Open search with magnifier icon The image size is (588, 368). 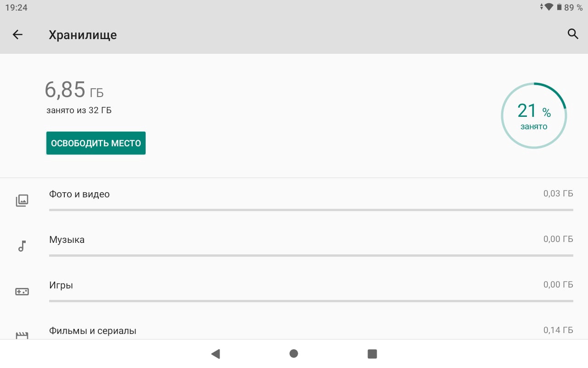(x=573, y=34)
